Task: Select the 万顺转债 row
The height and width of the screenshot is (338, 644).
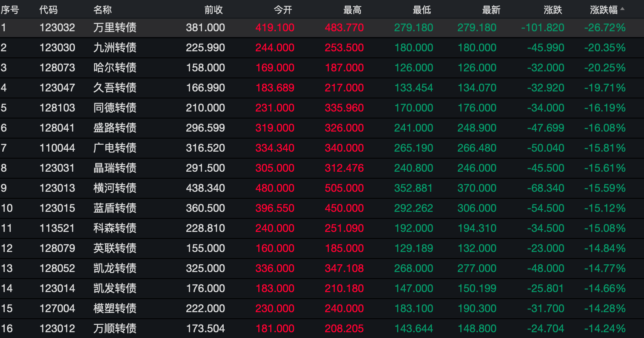Action: pyautogui.click(x=115, y=329)
